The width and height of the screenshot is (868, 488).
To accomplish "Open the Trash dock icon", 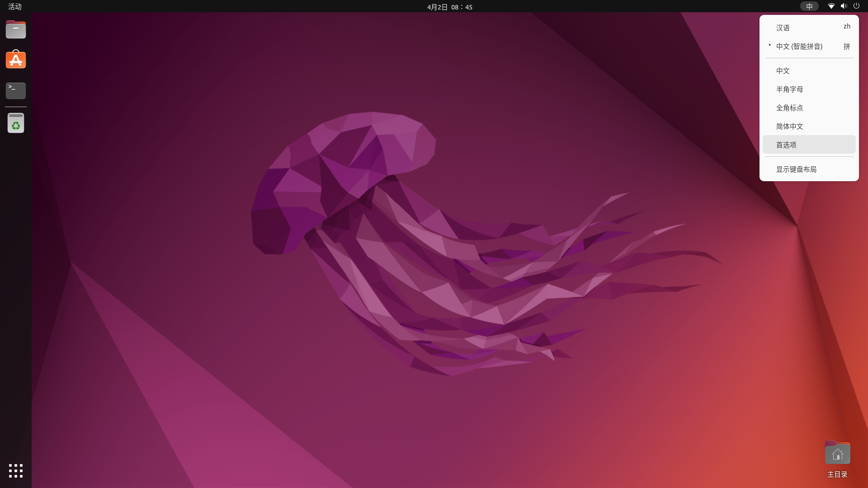I will coord(16,123).
